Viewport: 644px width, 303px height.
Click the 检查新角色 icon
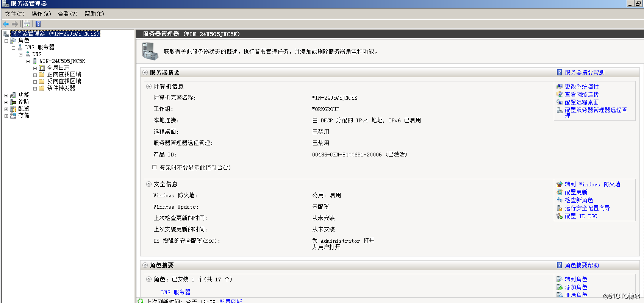(560, 200)
